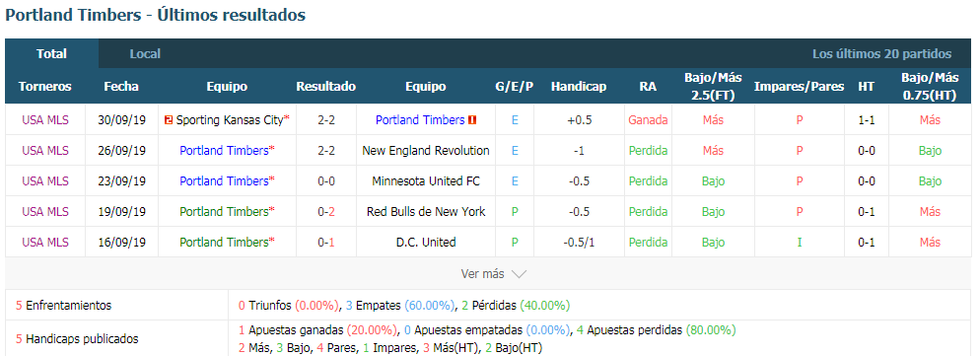980x356 pixels.
Task: Open the Red Bulls de New York link
Action: point(426,211)
